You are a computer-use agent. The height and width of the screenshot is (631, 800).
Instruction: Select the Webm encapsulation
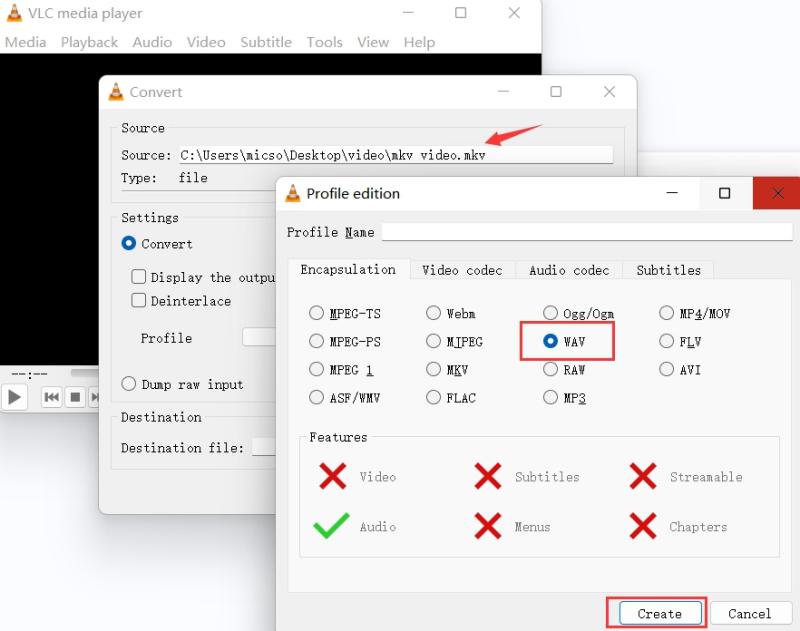pyautogui.click(x=433, y=313)
